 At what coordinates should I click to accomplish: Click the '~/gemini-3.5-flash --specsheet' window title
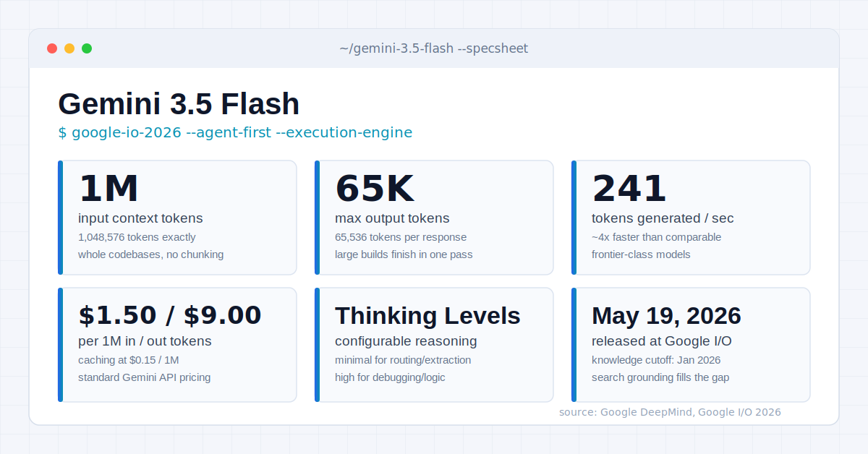(434, 48)
